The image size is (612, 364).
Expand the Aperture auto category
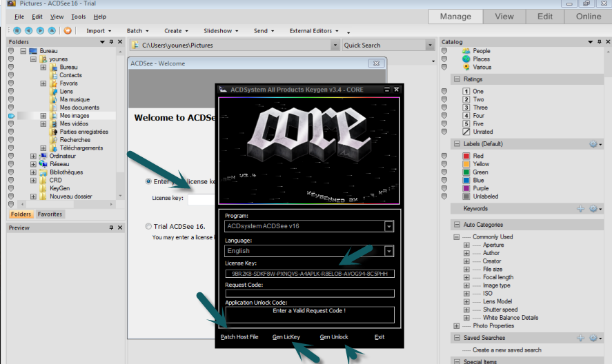[x=466, y=245]
